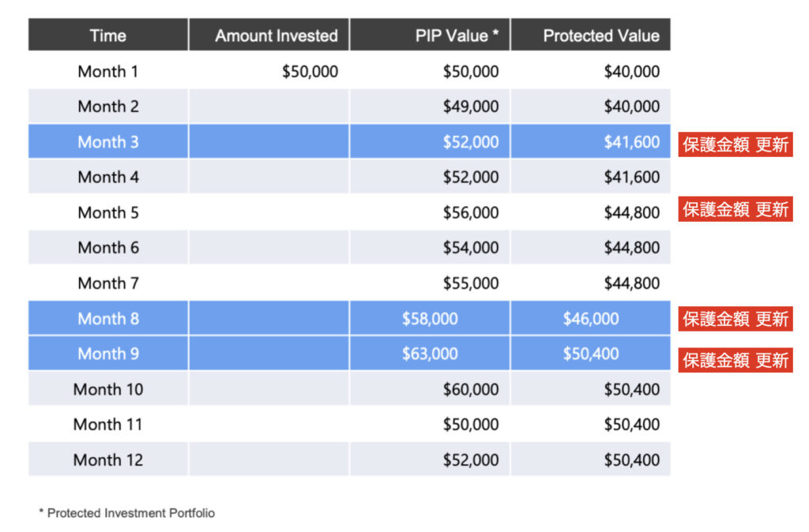Image resolution: width=809 pixels, height=532 pixels.
Task: Click the Month 6 PIP Value $54,000
Action: (470, 248)
